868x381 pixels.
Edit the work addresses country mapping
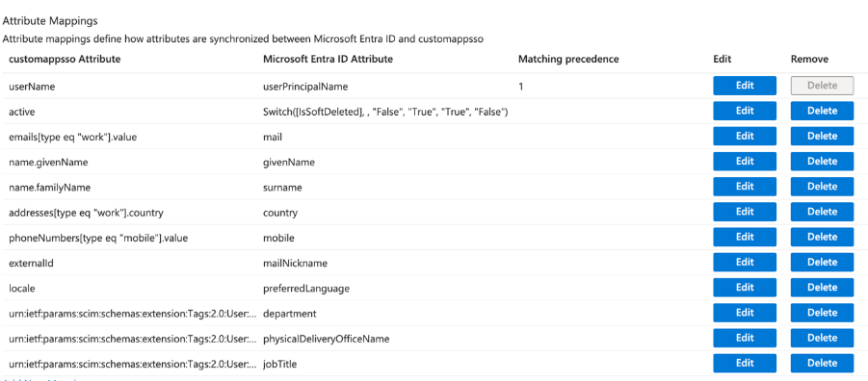coord(745,212)
